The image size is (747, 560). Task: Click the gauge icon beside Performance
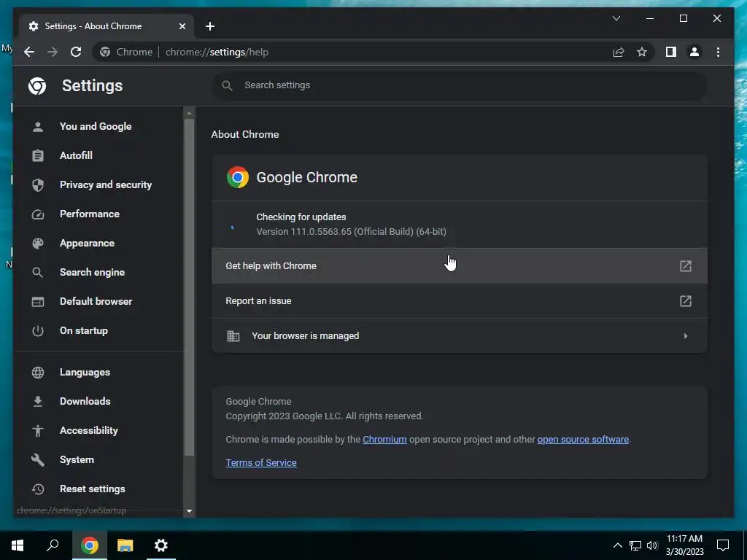(x=38, y=214)
